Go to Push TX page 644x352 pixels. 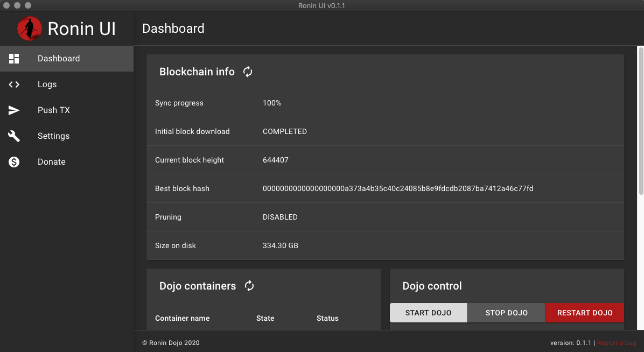[67, 110]
